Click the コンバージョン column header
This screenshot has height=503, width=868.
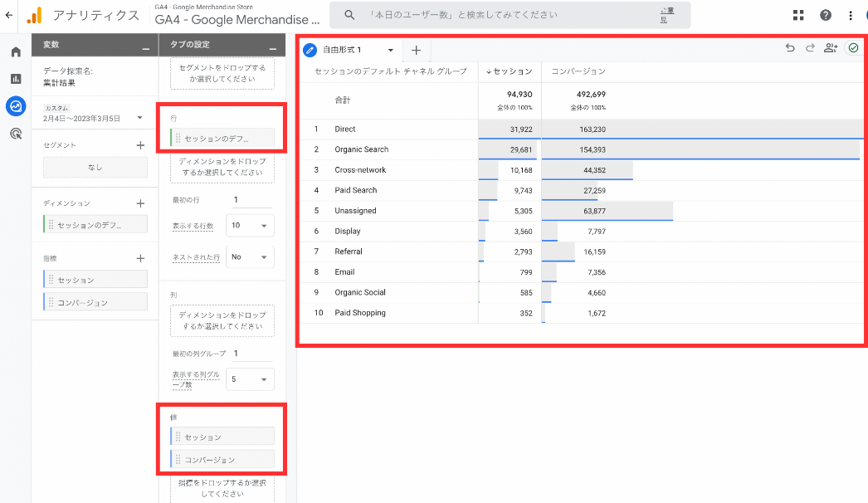pyautogui.click(x=578, y=71)
